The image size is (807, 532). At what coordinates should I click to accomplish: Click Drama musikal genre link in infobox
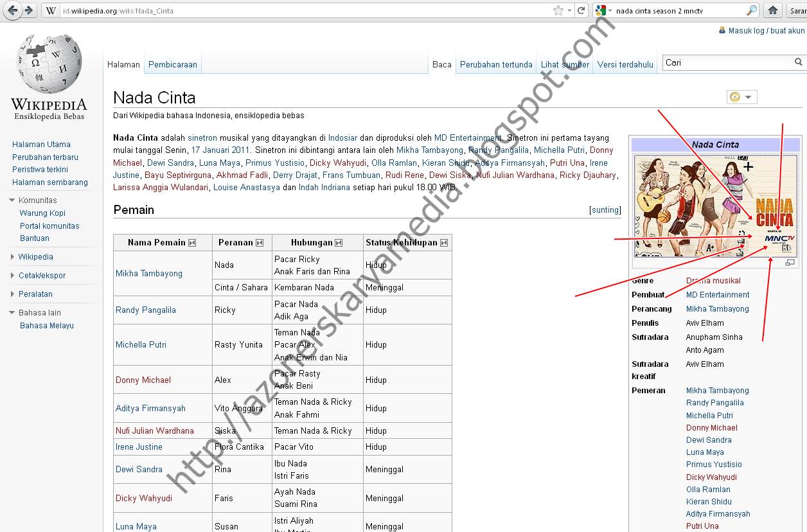pyautogui.click(x=713, y=281)
